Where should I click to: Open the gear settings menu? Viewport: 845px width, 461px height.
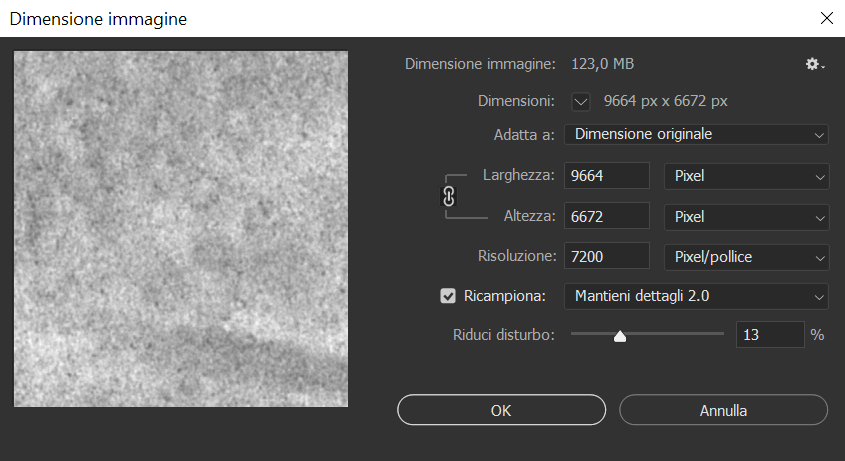click(x=814, y=64)
